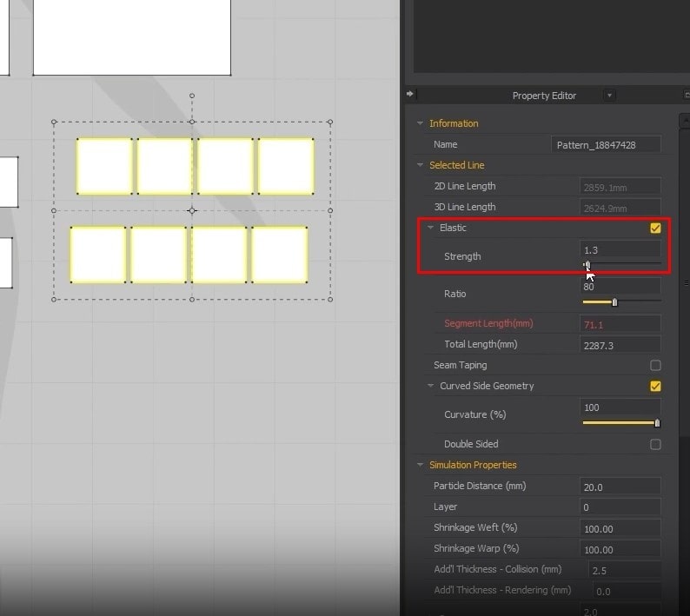Select the large white rectangle pattern
The image size is (690, 616).
[x=132, y=37]
